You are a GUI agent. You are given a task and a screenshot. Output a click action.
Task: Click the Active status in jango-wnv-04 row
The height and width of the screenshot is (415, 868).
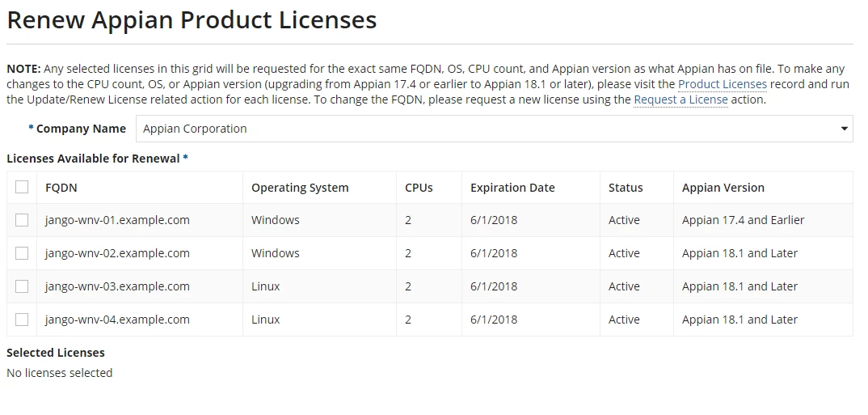coord(624,320)
